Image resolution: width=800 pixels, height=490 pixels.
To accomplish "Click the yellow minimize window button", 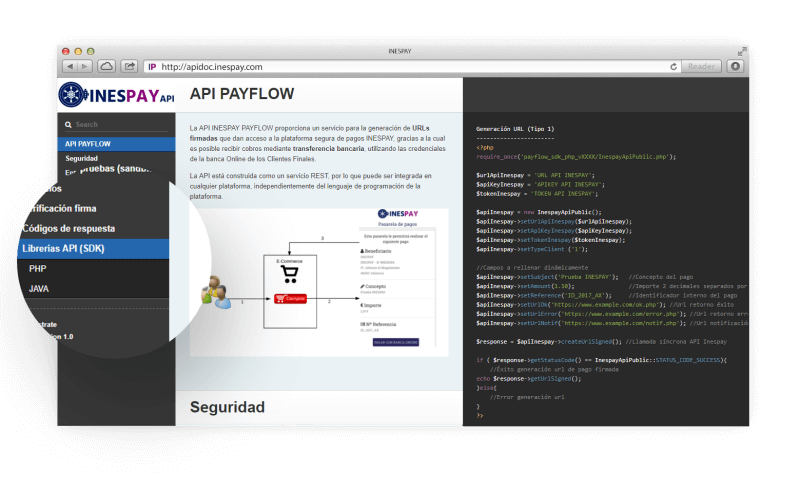I will (78, 52).
